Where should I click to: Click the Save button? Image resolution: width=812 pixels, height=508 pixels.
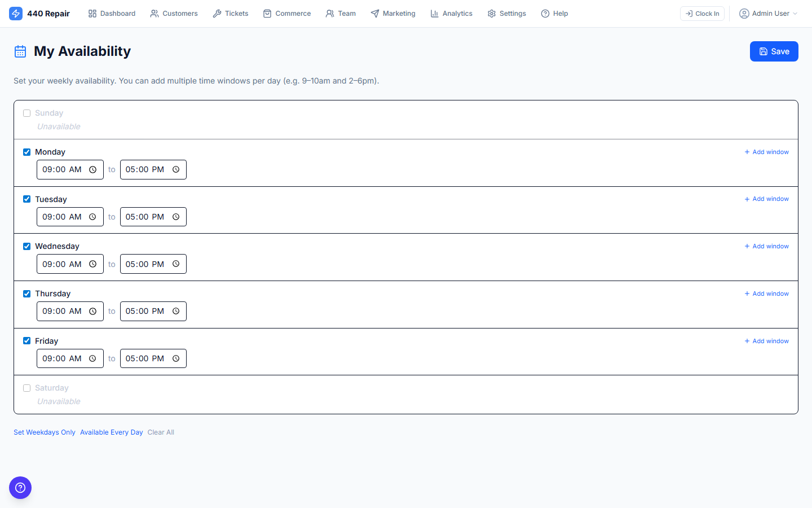point(774,51)
